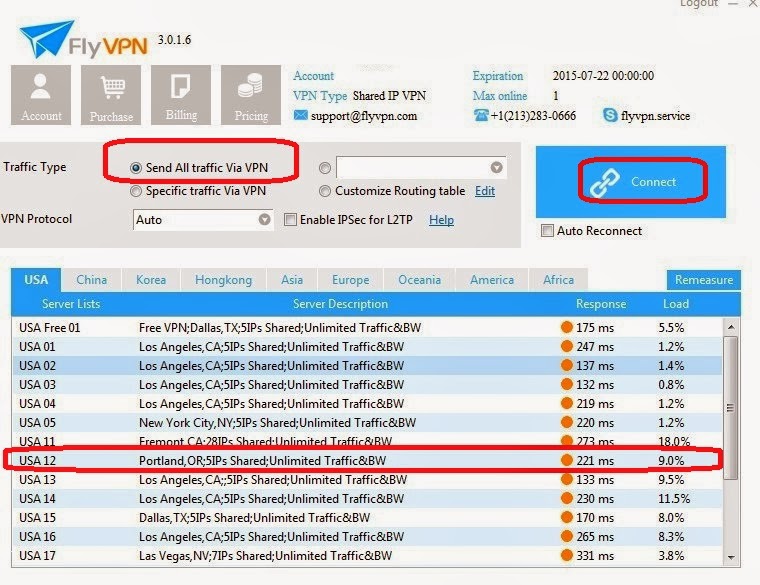The width and height of the screenshot is (760, 585).
Task: Select USA 12 Portland server row
Action: 367,460
